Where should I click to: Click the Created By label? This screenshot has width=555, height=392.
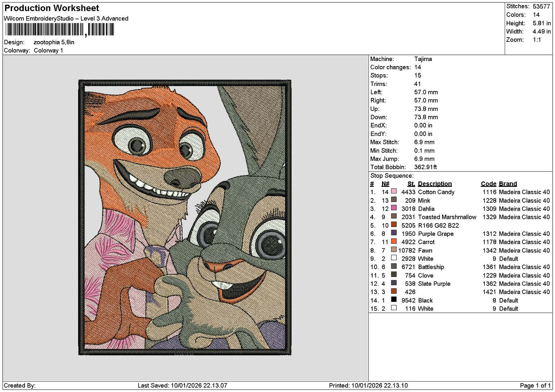[20, 385]
